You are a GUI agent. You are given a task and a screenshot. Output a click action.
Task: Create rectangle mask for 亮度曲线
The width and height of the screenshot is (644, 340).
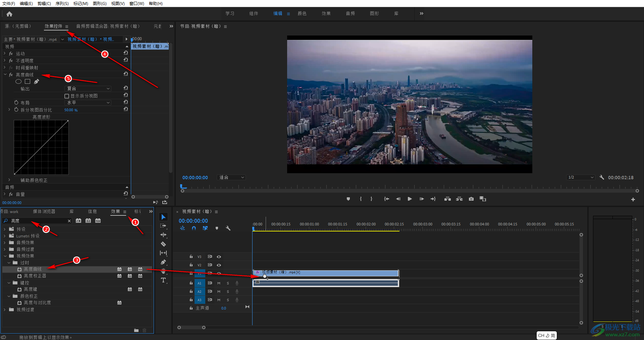click(28, 81)
